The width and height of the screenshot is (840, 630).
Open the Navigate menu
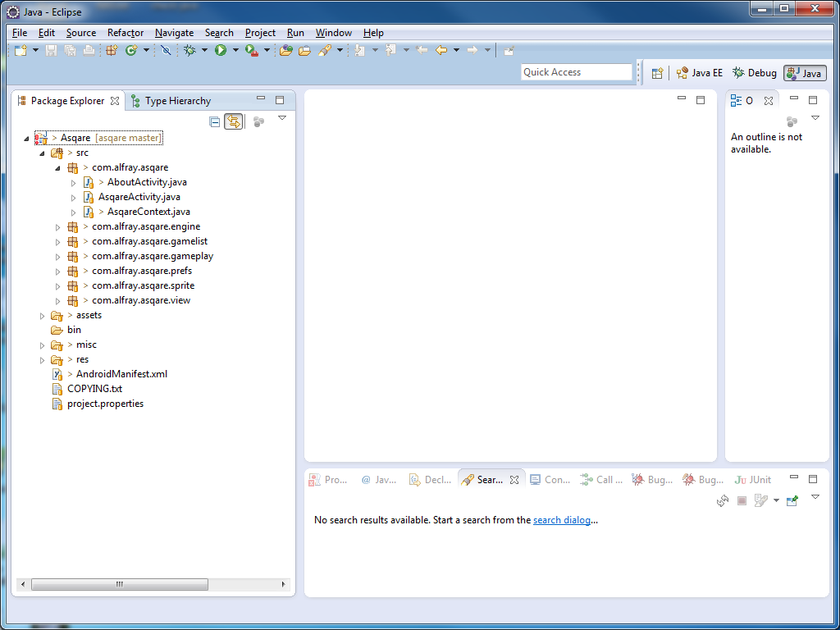click(x=174, y=33)
